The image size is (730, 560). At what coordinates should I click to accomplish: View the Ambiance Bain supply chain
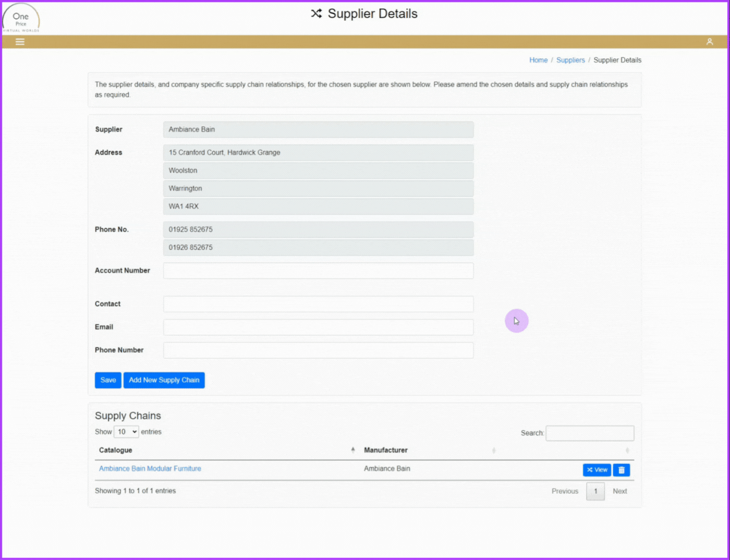(x=597, y=470)
